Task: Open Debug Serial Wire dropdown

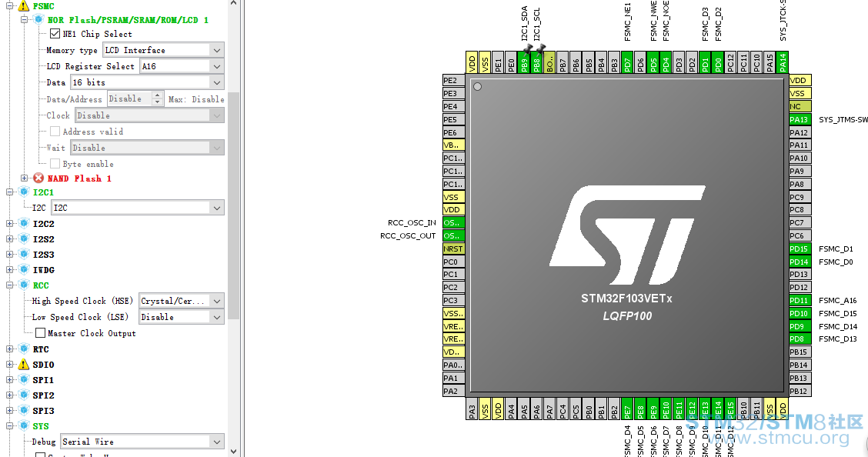Action: (142, 442)
